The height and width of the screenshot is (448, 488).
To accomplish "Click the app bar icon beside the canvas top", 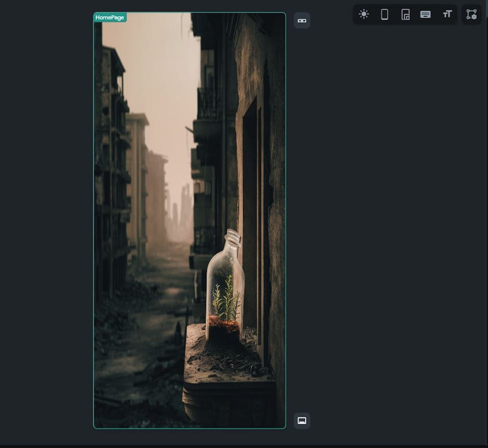I will (x=302, y=20).
